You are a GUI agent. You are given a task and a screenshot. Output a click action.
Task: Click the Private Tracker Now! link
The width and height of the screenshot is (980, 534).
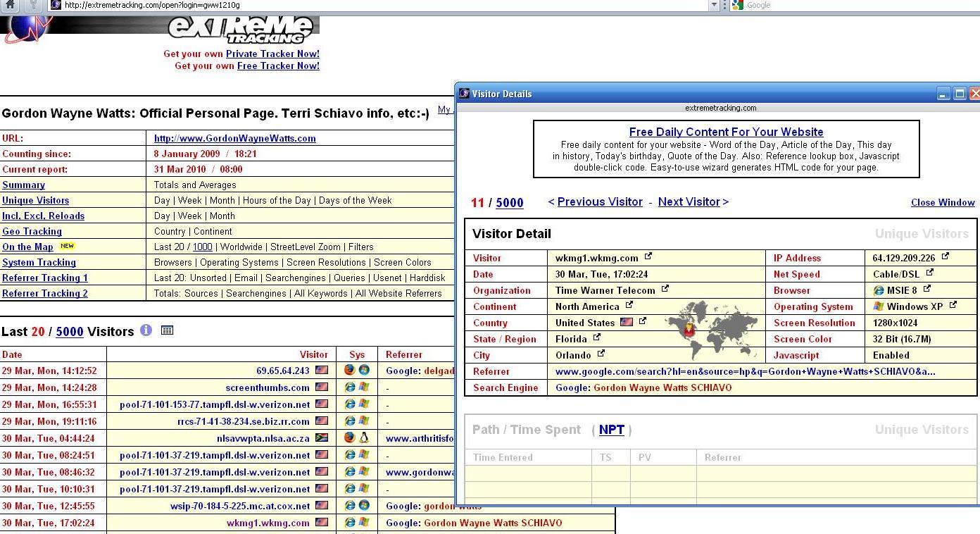272,54
